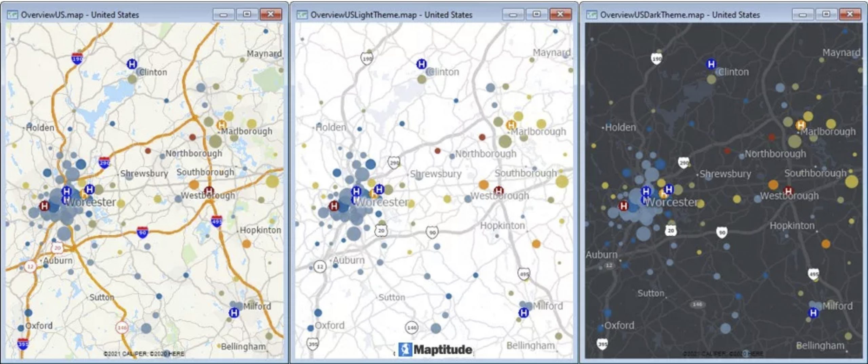Select the dark red hospital marker west of Worcester in OverviewUS.map

coord(44,206)
